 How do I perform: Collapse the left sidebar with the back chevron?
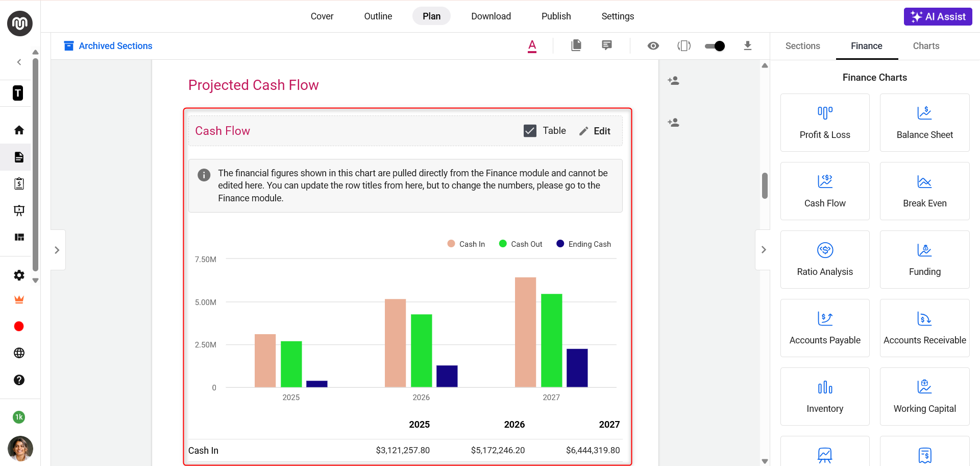(19, 62)
